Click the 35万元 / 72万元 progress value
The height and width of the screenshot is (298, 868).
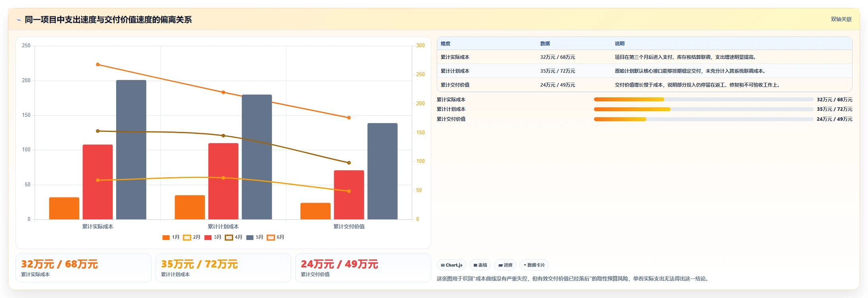pos(835,109)
